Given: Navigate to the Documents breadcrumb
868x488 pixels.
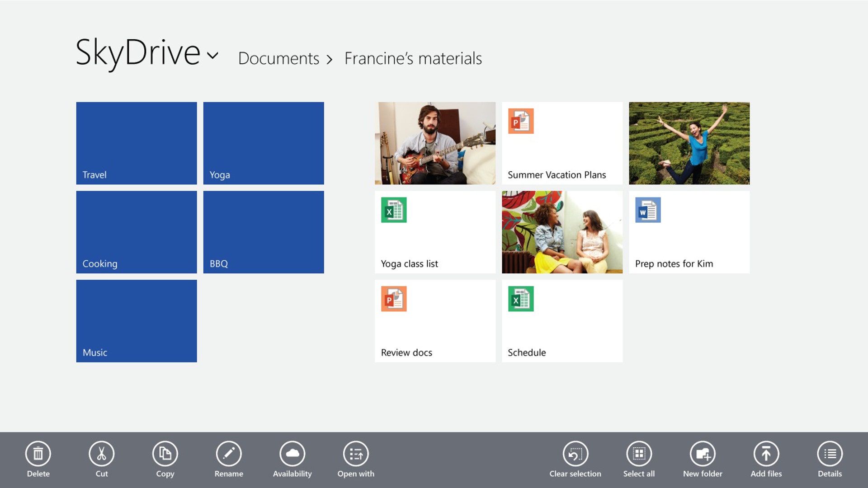Looking at the screenshot, I should pyautogui.click(x=279, y=58).
